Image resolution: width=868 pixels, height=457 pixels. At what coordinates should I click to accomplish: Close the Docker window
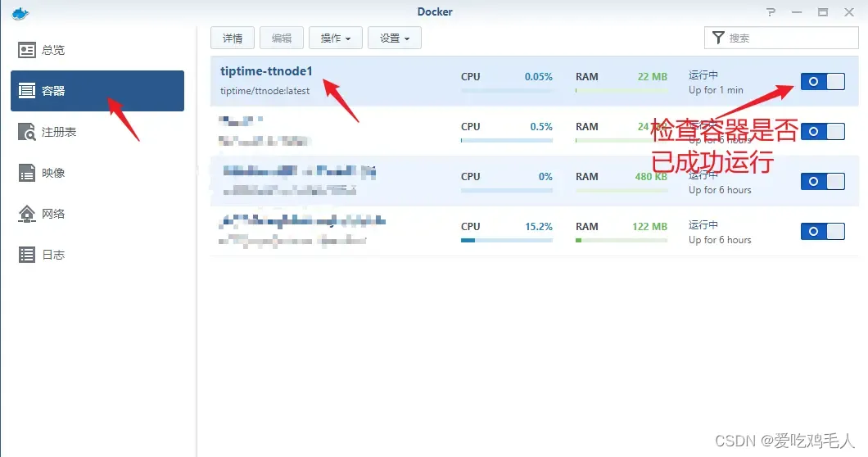[x=849, y=12]
